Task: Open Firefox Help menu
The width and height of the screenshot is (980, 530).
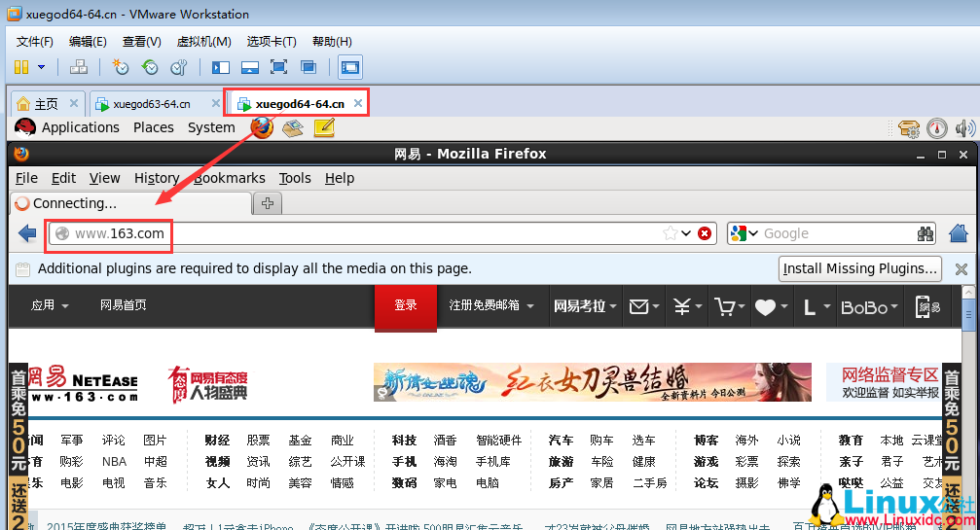Action: point(340,178)
